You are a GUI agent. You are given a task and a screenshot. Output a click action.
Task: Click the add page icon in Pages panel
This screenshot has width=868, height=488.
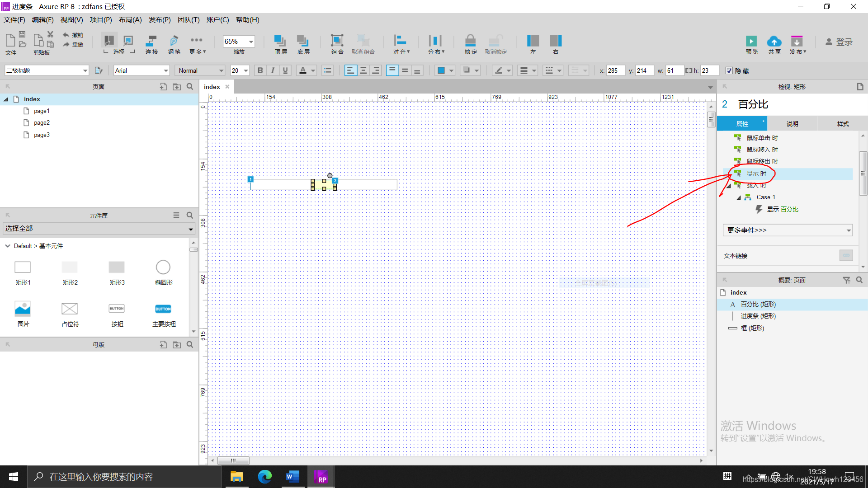pos(163,87)
